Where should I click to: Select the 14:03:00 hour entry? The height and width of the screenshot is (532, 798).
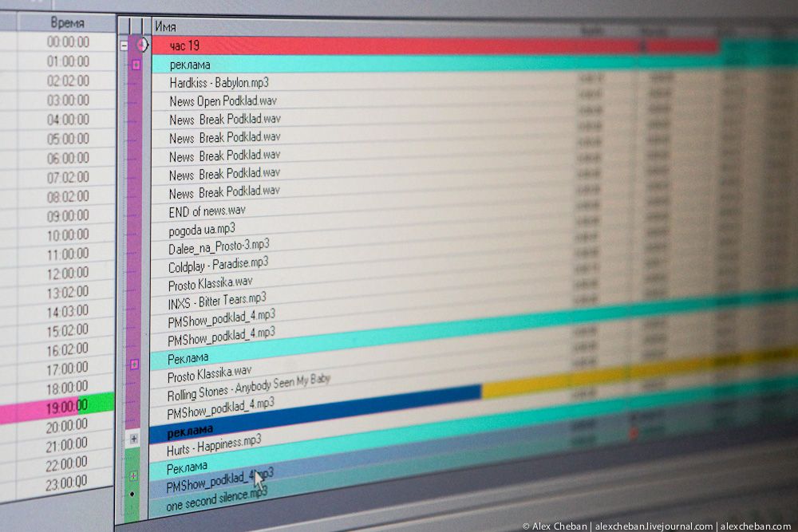[68, 311]
